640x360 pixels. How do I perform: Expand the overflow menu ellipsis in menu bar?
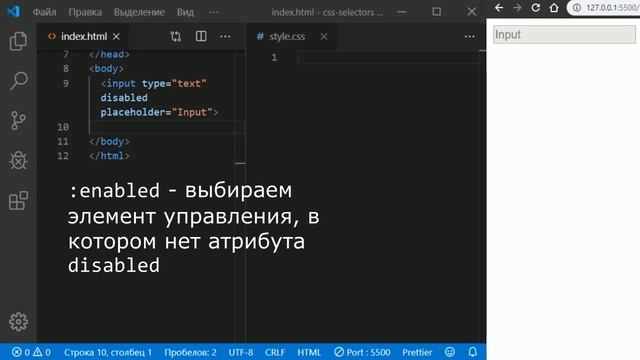[x=214, y=12]
